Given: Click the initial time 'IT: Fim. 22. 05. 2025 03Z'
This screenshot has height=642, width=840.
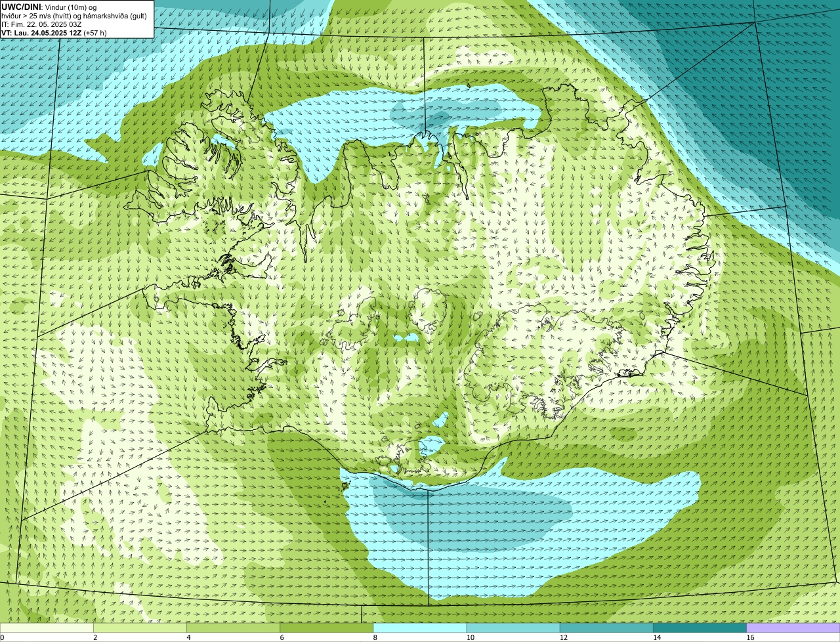Looking at the screenshot, I should [x=41, y=24].
